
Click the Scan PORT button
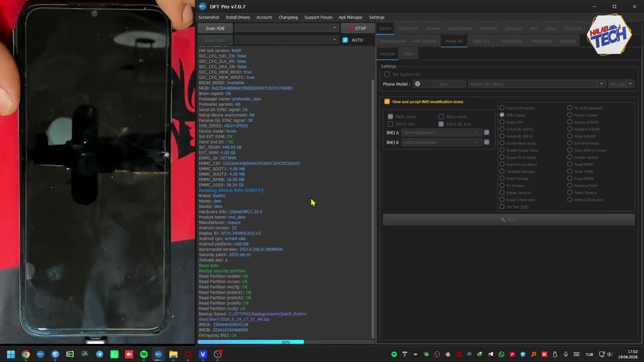click(215, 40)
